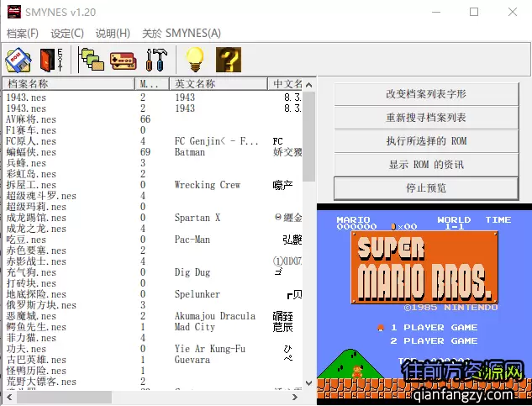Click the 停止预览 button
This screenshot has width=532, height=406.
coord(426,188)
